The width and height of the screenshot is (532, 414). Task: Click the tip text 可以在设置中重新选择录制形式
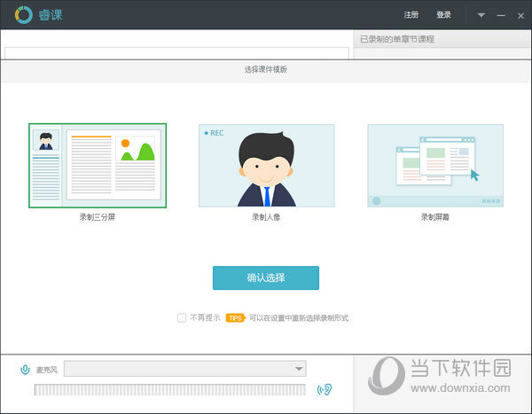point(299,318)
